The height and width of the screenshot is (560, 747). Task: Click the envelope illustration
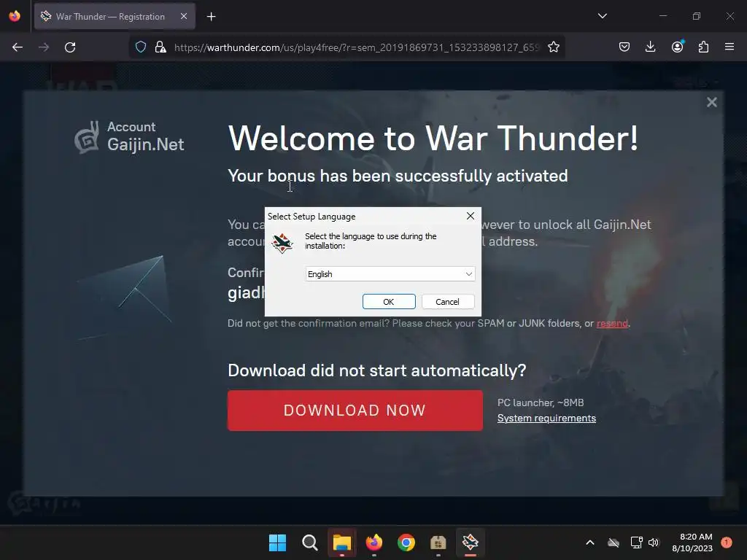(x=125, y=297)
